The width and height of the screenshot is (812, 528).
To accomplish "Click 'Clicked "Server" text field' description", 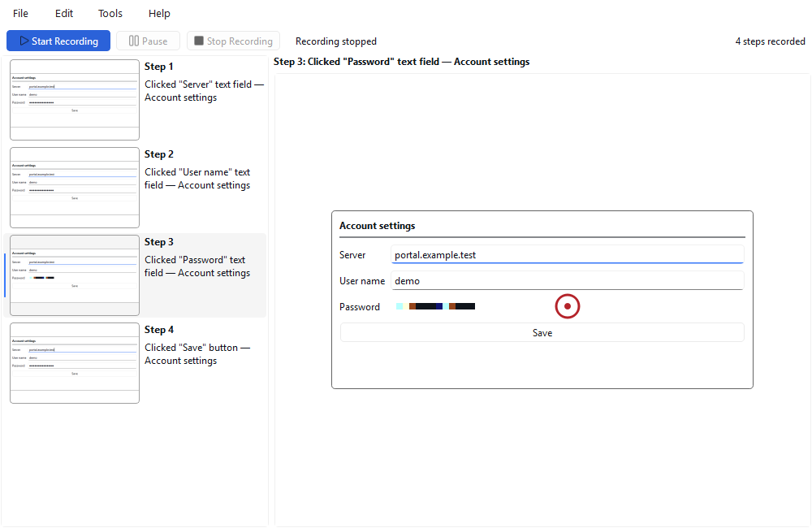I will coord(204,91).
